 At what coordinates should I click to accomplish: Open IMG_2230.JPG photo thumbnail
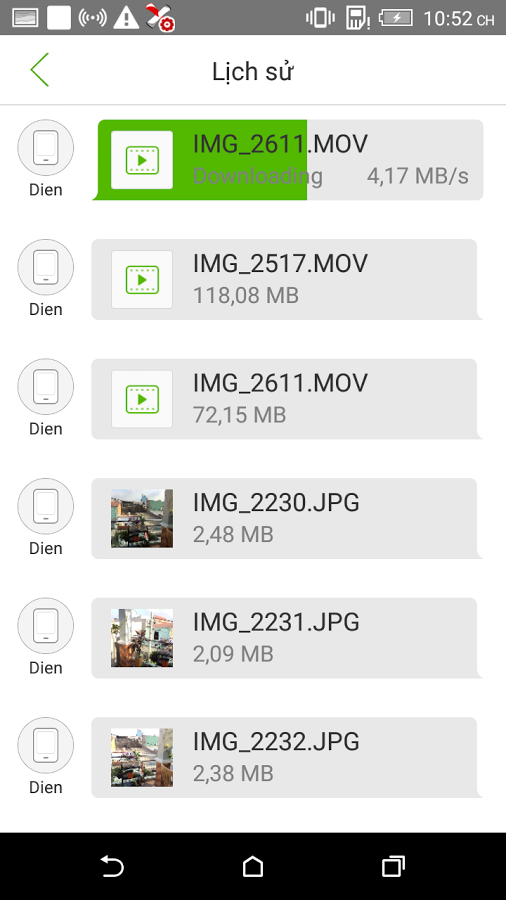click(142, 518)
